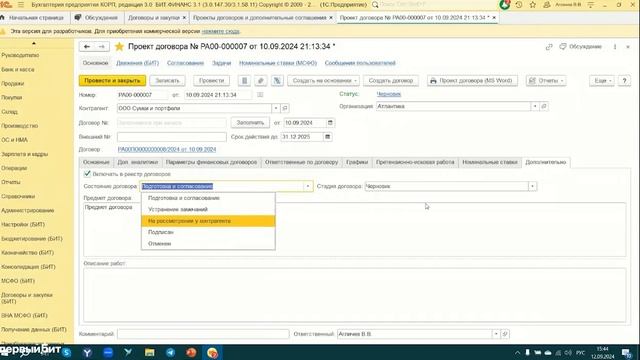
Task: Collapse the Состояние договора dropdown arrow
Action: click(x=308, y=186)
